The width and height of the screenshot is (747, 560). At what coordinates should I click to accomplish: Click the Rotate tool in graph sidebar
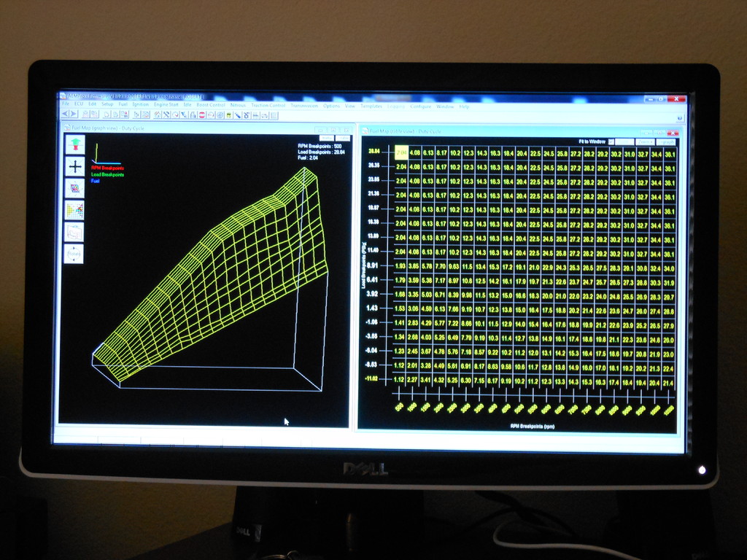74,253
